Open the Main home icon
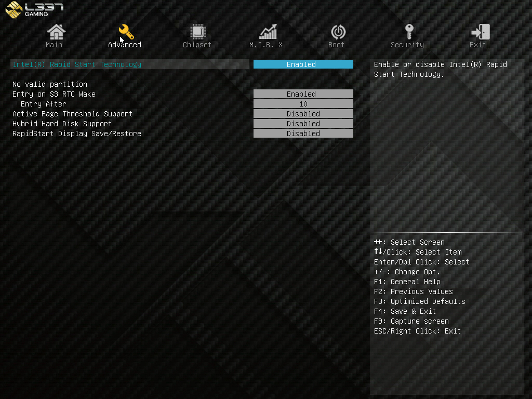The image size is (532, 399). click(56, 32)
